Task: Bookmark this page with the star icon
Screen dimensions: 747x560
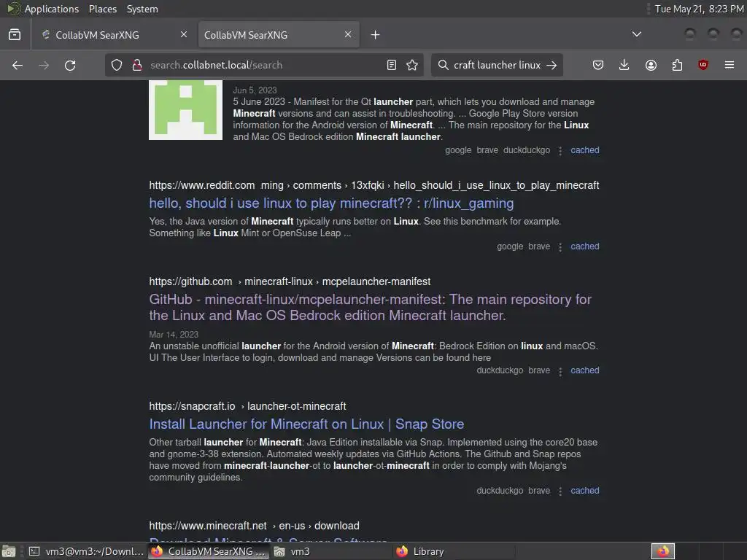Action: [412, 65]
